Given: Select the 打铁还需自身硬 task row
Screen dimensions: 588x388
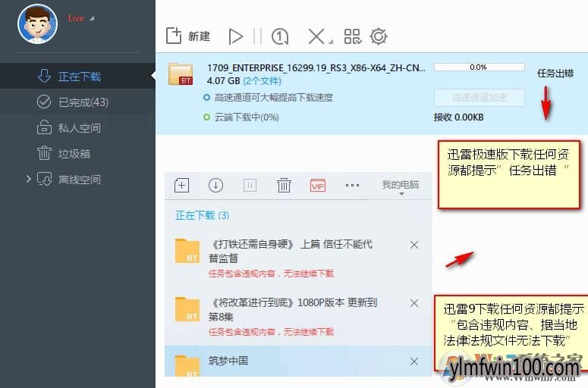Looking at the screenshot, I should coord(298,258).
